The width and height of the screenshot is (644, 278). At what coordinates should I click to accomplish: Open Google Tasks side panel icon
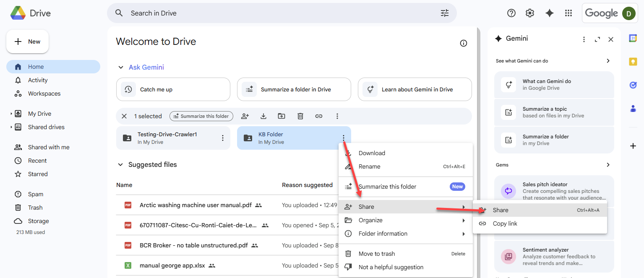633,85
